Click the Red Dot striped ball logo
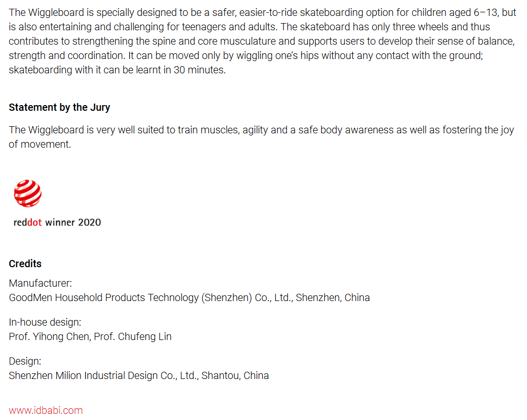 pyautogui.click(x=28, y=193)
